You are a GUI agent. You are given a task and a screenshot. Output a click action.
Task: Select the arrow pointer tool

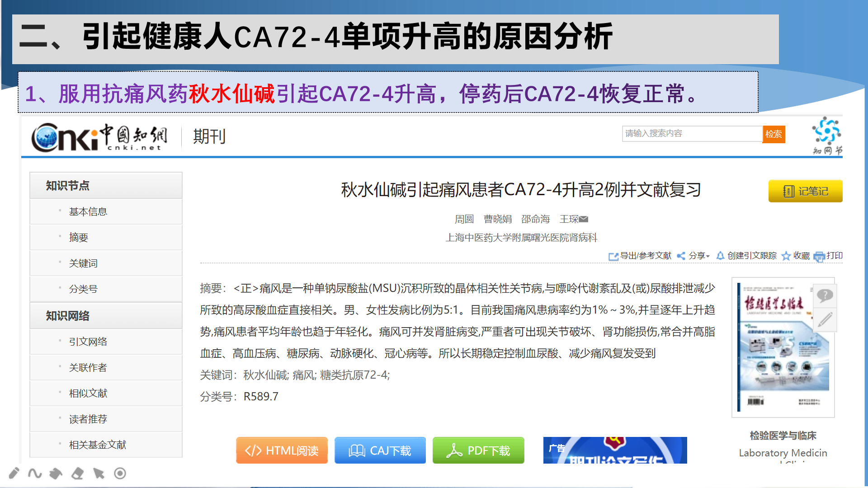(x=99, y=474)
